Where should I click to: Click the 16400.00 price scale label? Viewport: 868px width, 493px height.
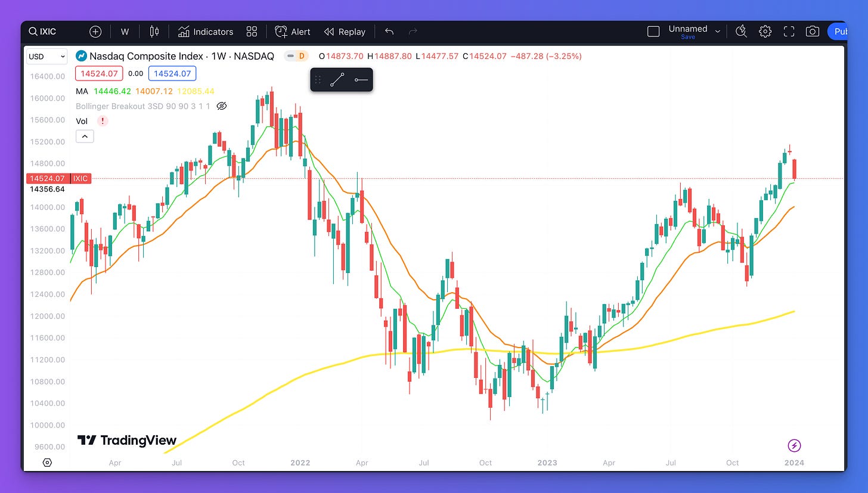pyautogui.click(x=47, y=76)
